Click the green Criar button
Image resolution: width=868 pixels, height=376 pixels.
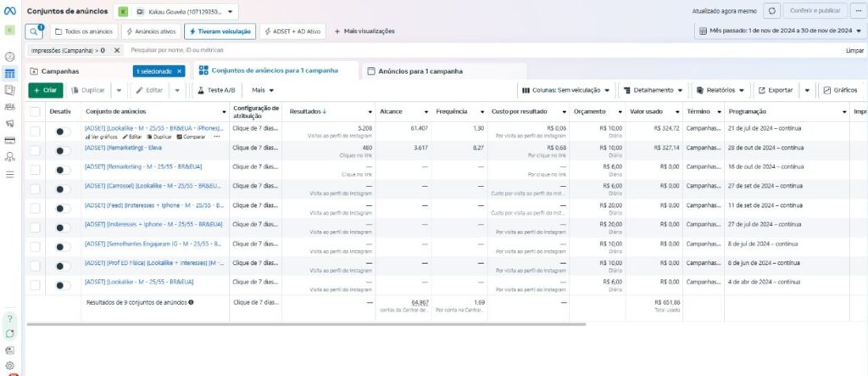(x=46, y=90)
